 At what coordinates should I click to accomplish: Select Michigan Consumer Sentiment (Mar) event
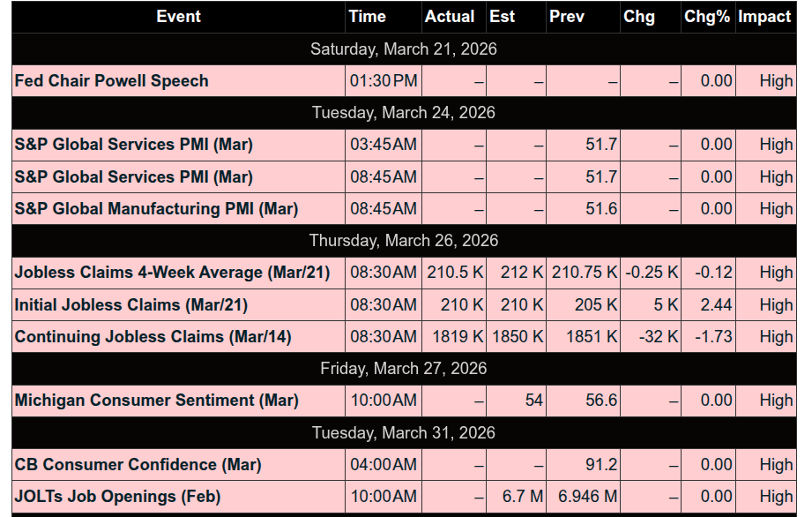pos(156,401)
